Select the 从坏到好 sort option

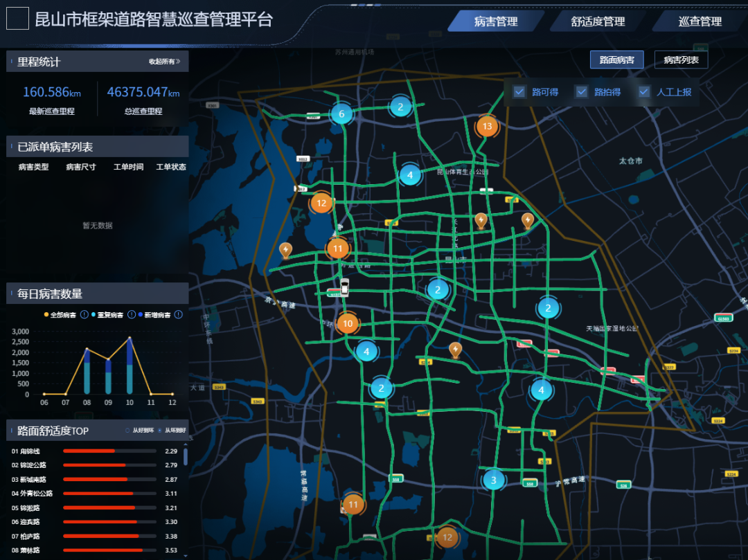[x=172, y=431]
